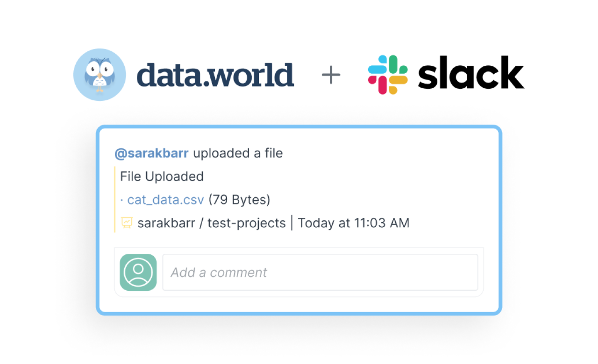
Task: Open the @sarakbarr user mention
Action: click(152, 153)
